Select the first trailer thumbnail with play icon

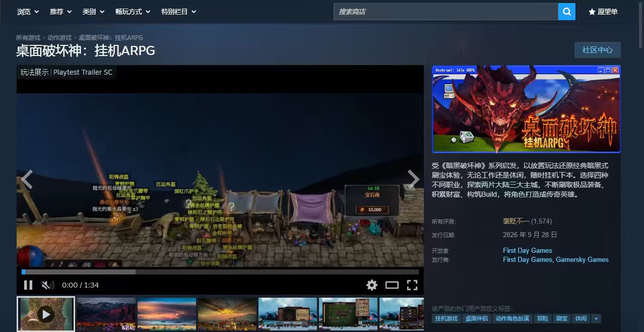[46, 314]
